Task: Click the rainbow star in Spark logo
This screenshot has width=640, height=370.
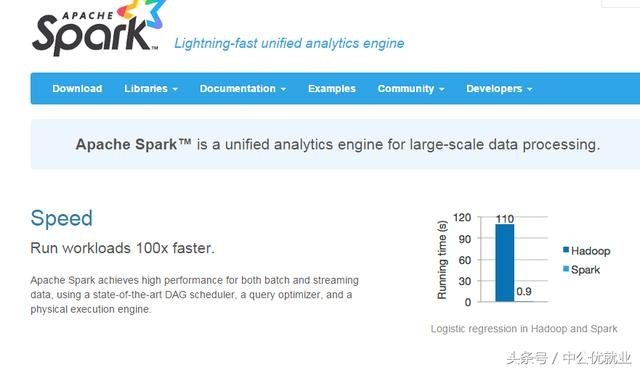Action: pyautogui.click(x=143, y=13)
